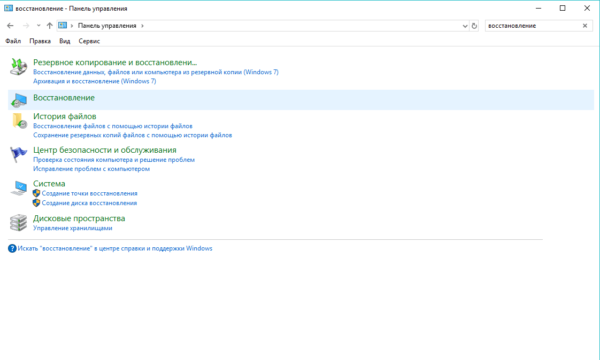Click Исправление проблем с компьютером

click(x=91, y=169)
